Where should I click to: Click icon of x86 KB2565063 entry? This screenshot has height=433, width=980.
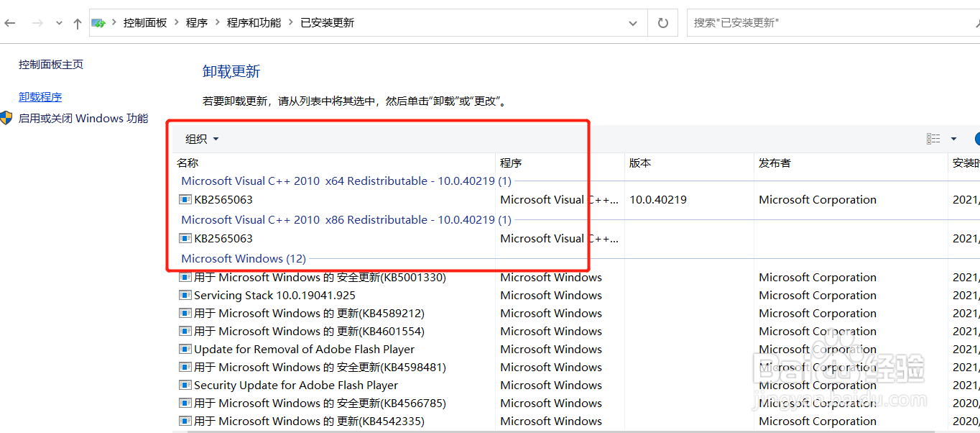coord(185,238)
